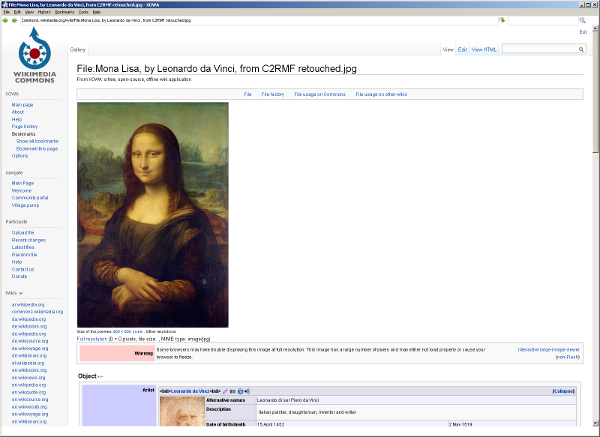Click the Collapse link in the Artist box
The height and width of the screenshot is (437, 600).
[563, 390]
